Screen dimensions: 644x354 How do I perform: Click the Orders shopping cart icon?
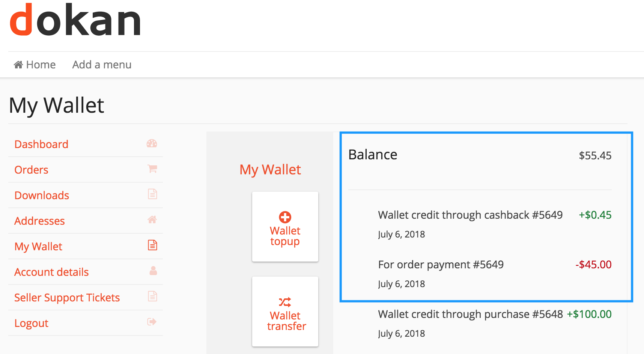(x=152, y=169)
